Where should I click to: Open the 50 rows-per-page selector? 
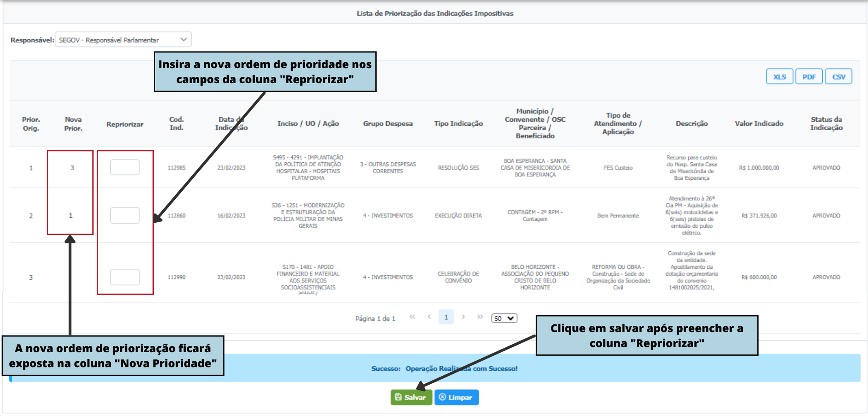pyautogui.click(x=504, y=318)
